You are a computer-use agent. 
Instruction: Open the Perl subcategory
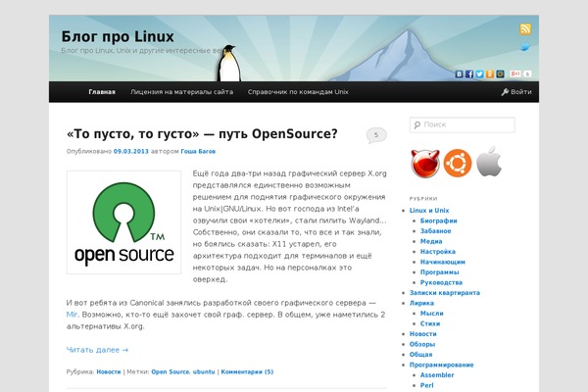tap(426, 385)
